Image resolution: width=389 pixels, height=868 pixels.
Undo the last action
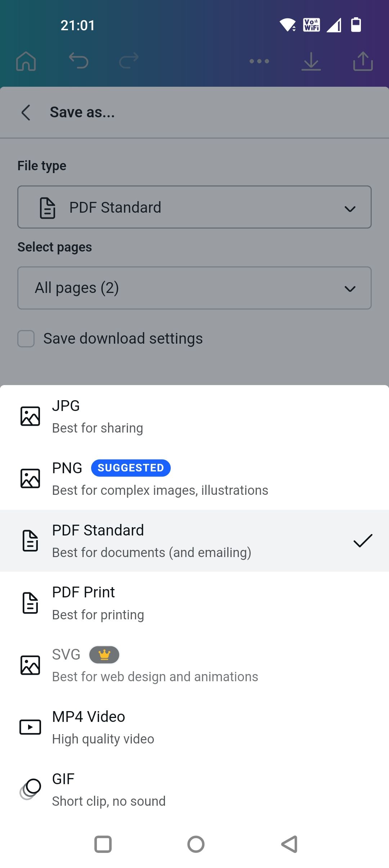(x=79, y=60)
